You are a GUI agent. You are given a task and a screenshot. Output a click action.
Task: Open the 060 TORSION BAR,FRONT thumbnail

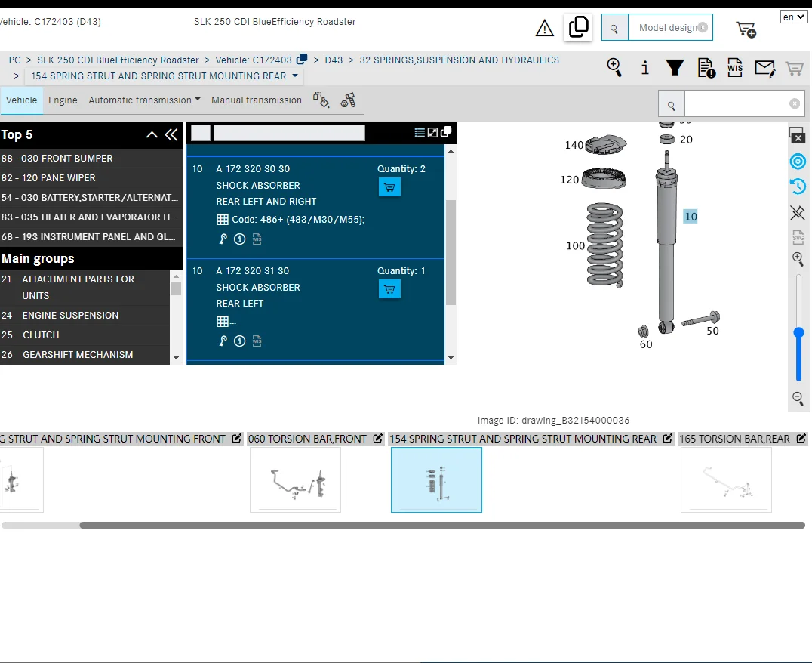pos(295,480)
